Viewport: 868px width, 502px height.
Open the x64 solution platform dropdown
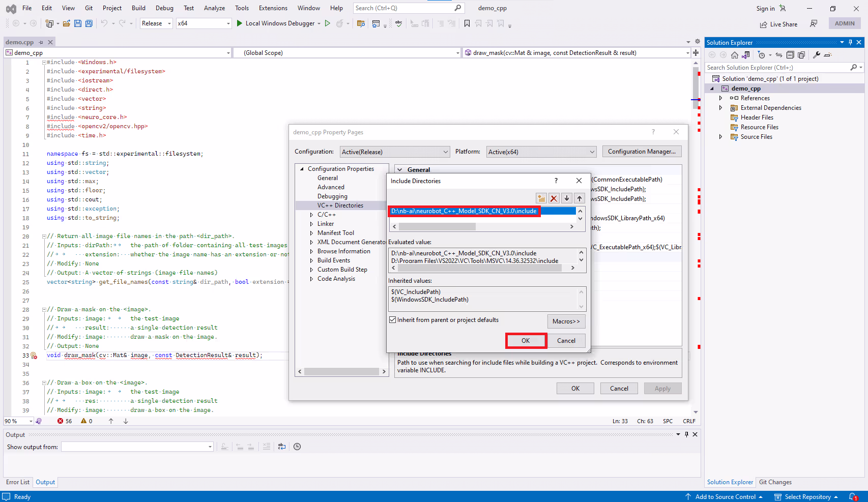coord(204,23)
